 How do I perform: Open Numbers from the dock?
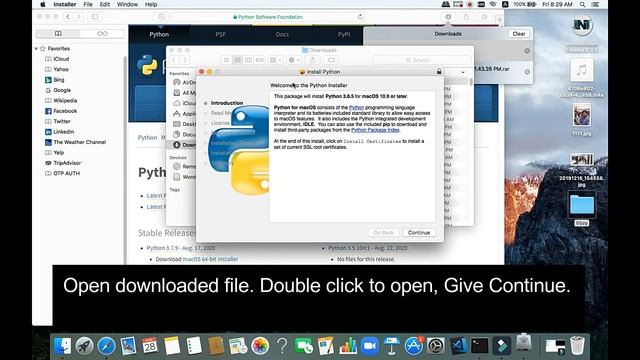pyautogui.click(x=348, y=346)
